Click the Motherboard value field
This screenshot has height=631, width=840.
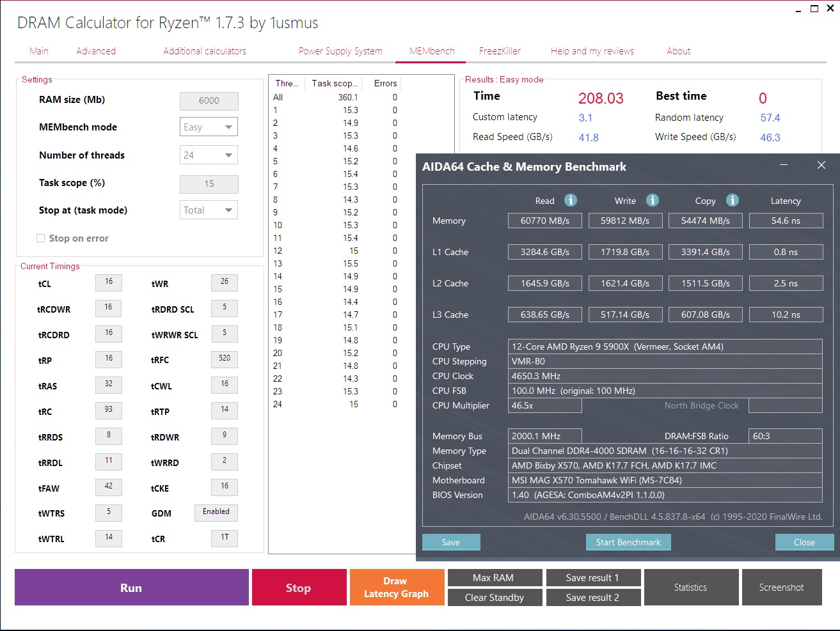(665, 480)
